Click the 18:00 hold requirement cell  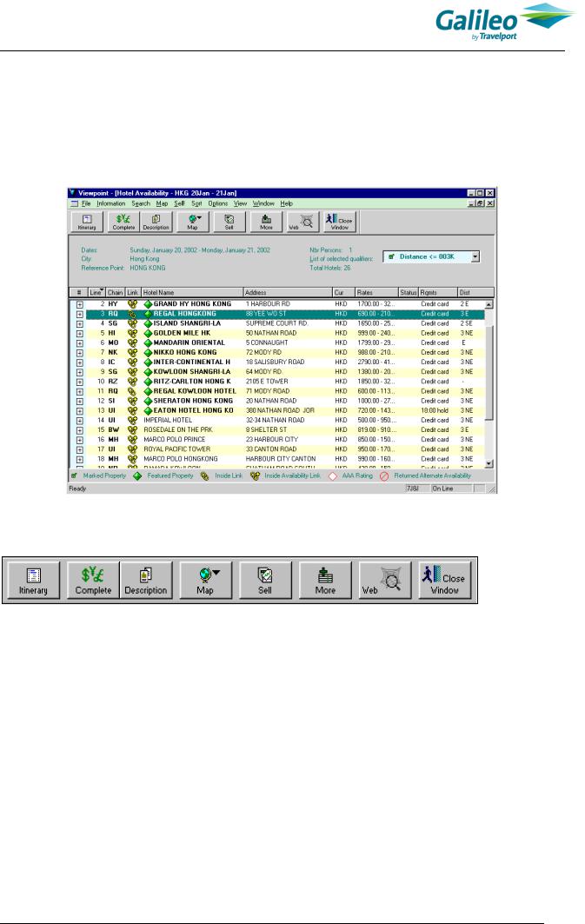(435, 411)
